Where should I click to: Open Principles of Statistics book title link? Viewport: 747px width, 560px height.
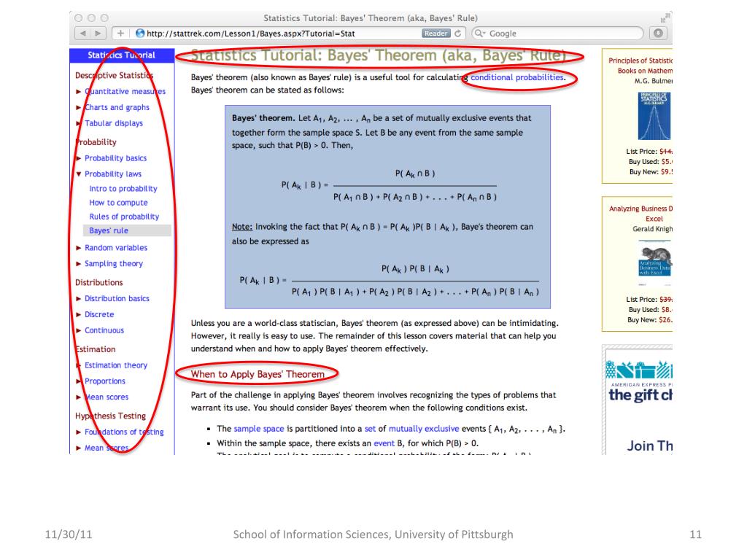(640, 66)
